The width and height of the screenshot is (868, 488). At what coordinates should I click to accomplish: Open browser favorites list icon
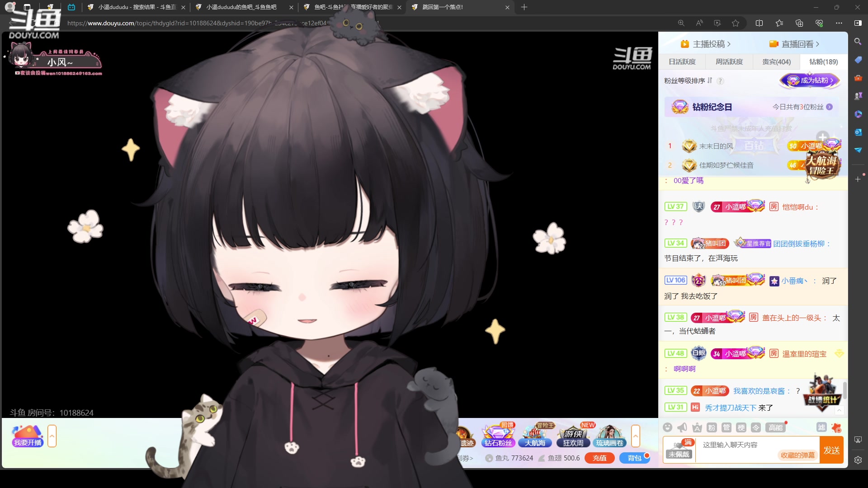point(779,23)
